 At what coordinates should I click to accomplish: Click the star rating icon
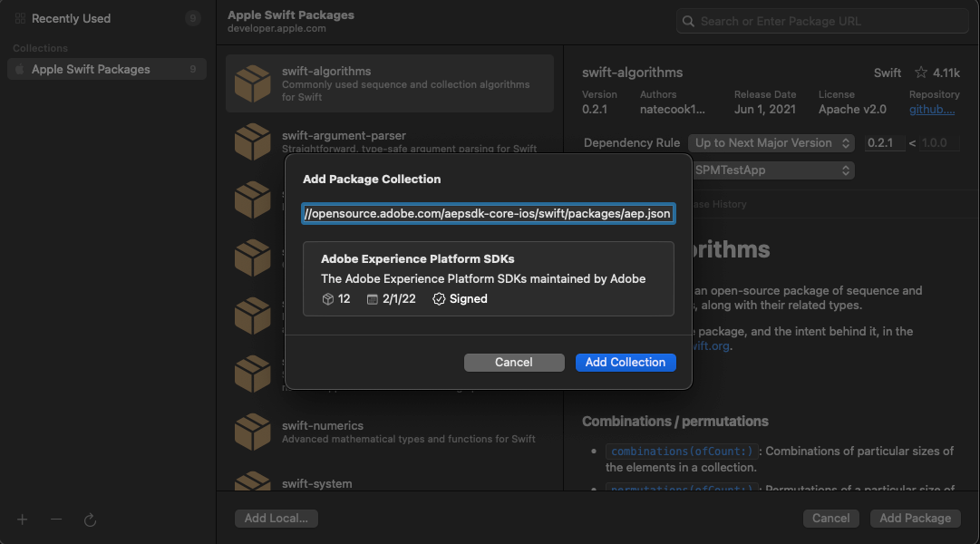tap(921, 73)
